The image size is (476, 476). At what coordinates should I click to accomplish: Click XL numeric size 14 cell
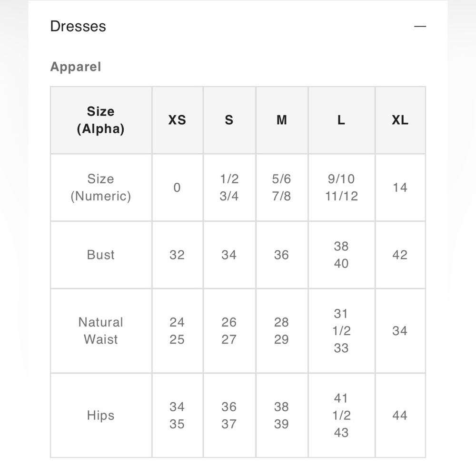[400, 188]
